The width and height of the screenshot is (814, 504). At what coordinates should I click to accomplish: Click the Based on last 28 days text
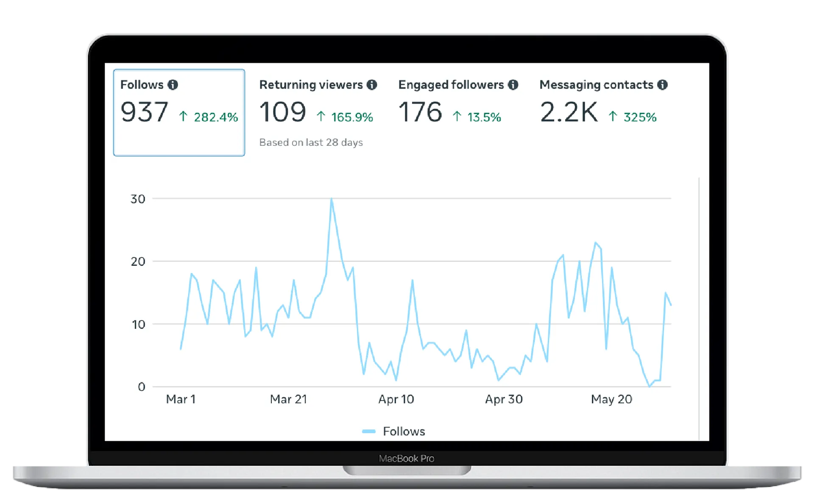pyautogui.click(x=311, y=142)
